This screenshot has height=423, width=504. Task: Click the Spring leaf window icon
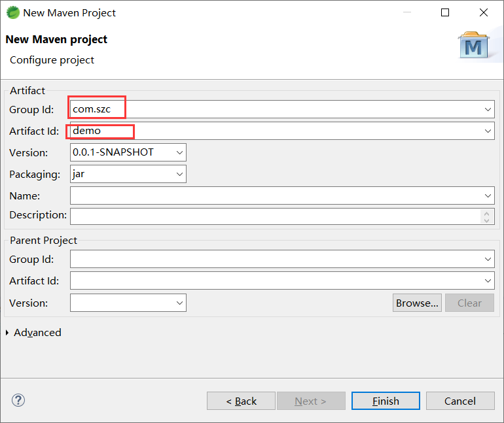pos(12,12)
